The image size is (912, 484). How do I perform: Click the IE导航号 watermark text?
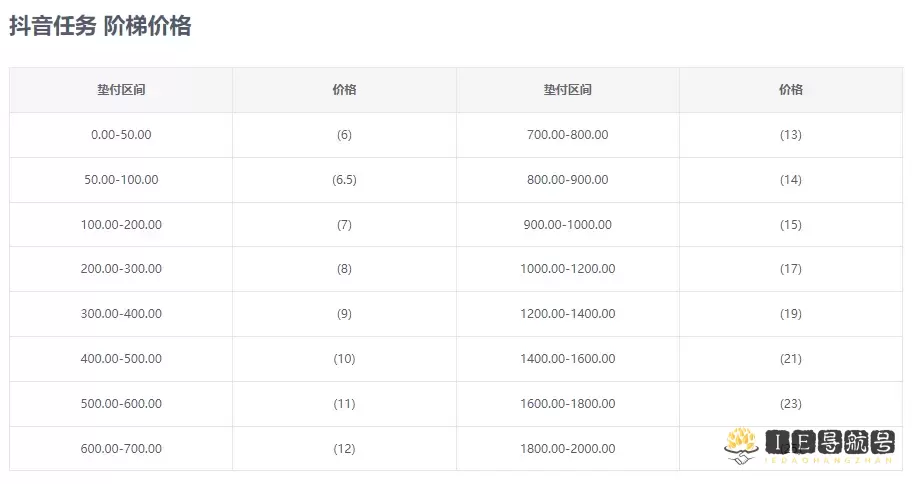coord(829,443)
